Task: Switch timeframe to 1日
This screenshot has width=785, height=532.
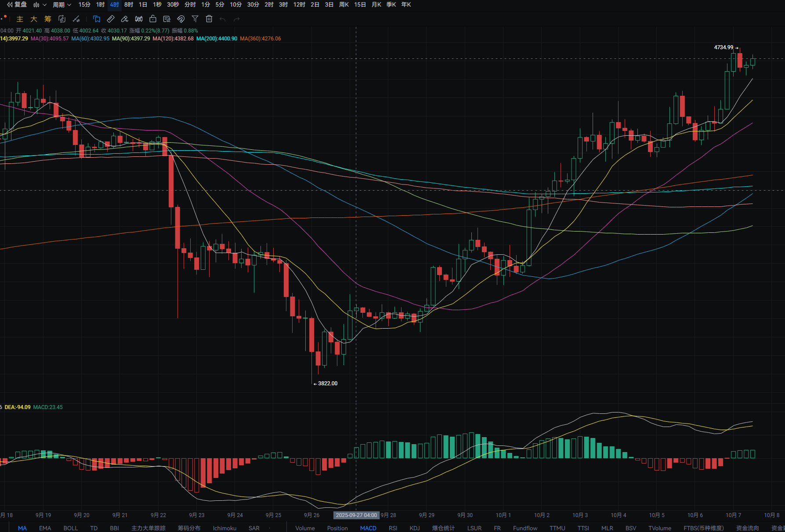Action: click(143, 4)
